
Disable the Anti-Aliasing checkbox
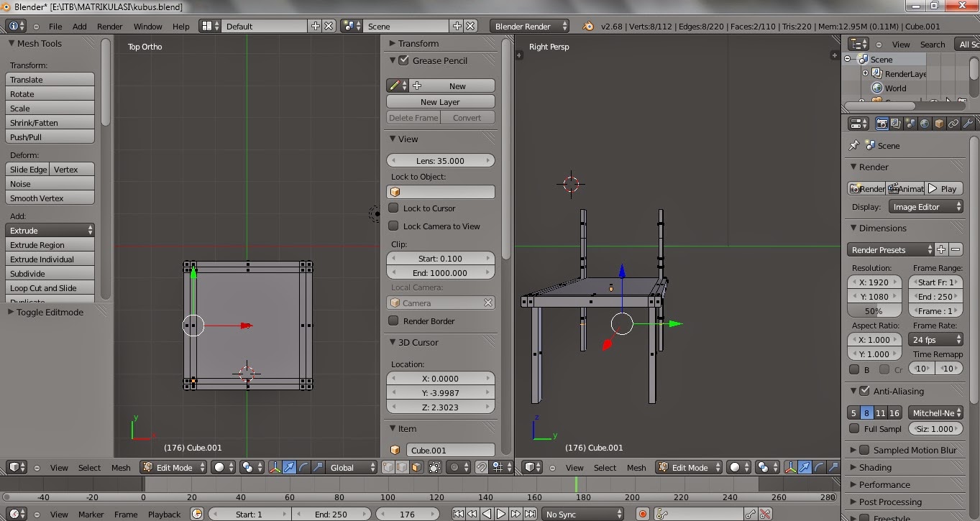(x=864, y=391)
